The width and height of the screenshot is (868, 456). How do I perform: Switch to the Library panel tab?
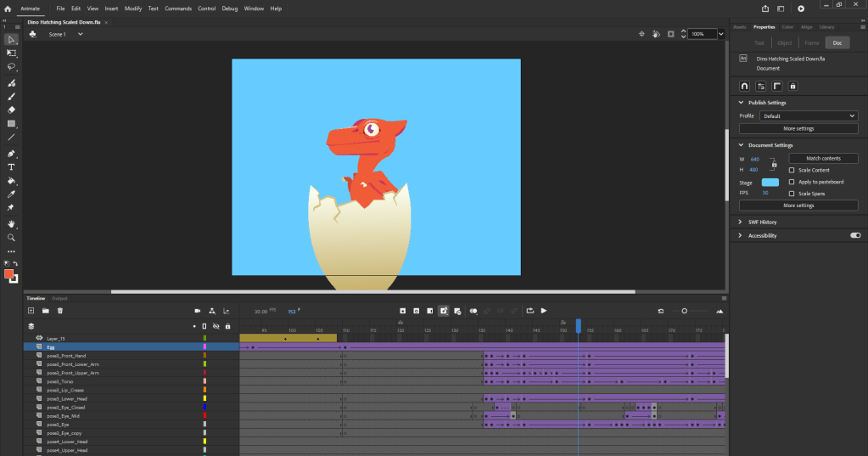(x=826, y=27)
